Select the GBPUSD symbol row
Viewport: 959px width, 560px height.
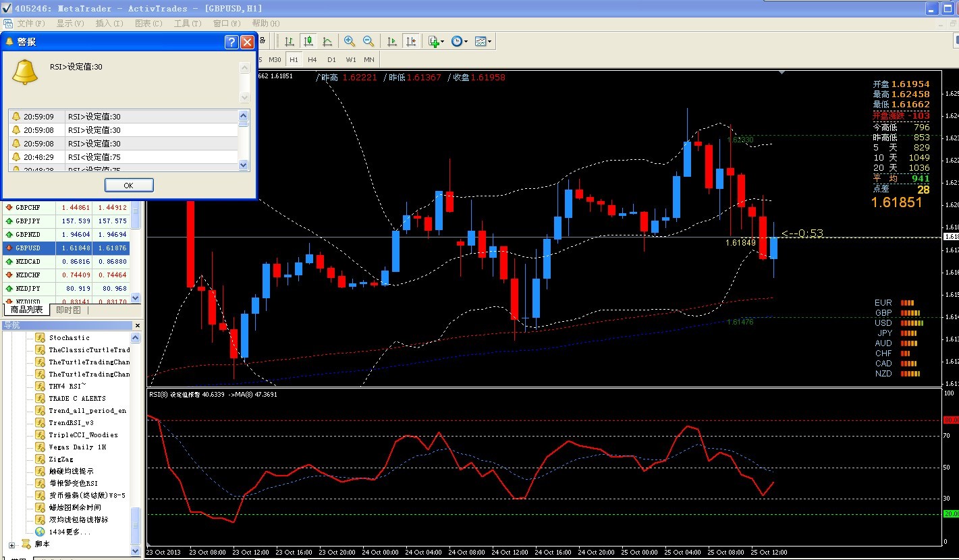[66, 248]
